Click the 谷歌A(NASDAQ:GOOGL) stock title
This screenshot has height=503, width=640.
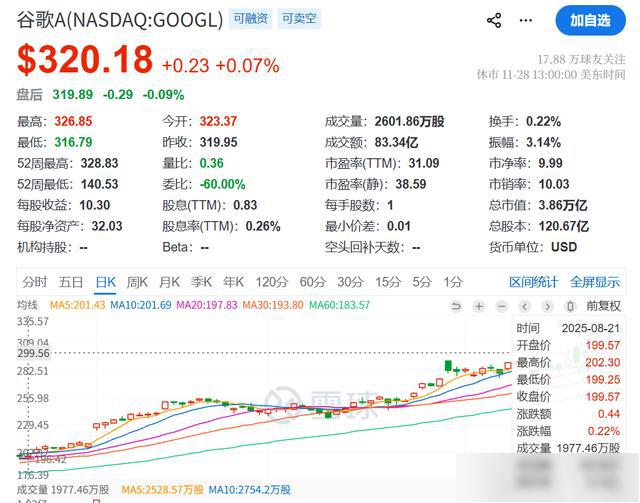120,19
